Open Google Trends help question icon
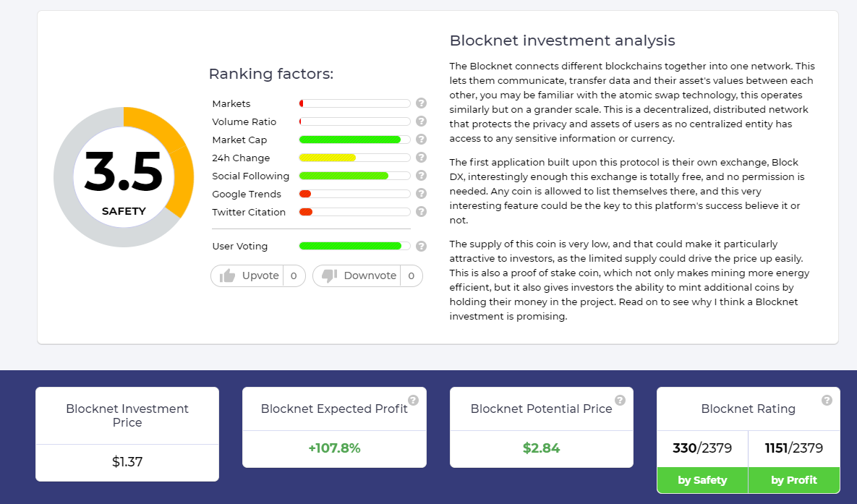 tap(421, 194)
